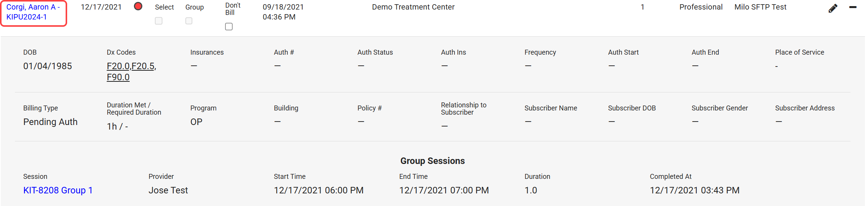Open the F90.0 diagnosis code
868x206 pixels.
click(118, 77)
